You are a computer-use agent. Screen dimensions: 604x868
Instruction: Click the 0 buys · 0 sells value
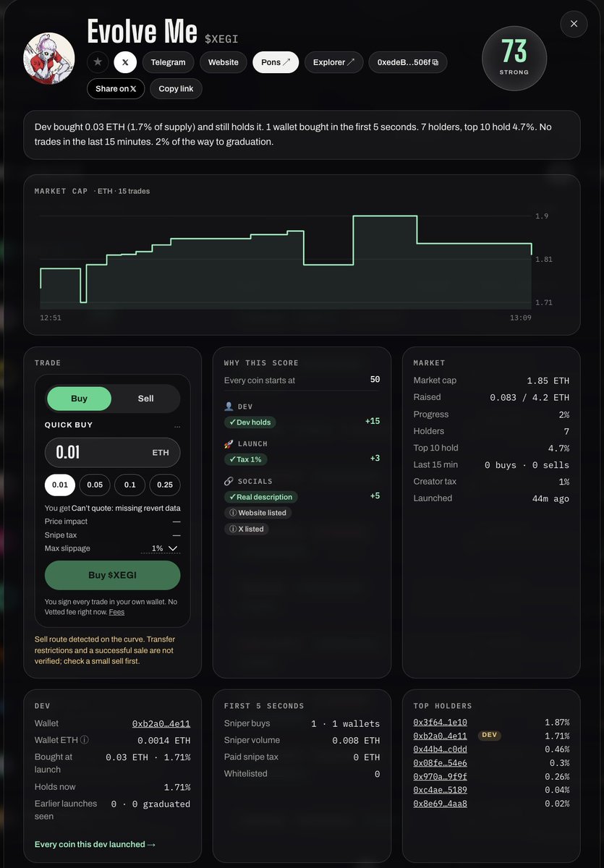click(527, 465)
